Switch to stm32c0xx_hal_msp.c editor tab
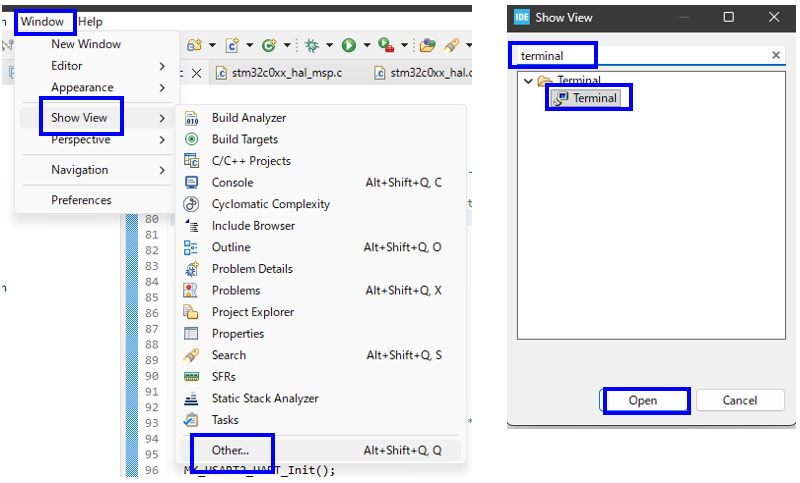Image resolution: width=800 pixels, height=483 pixels. coord(279,73)
